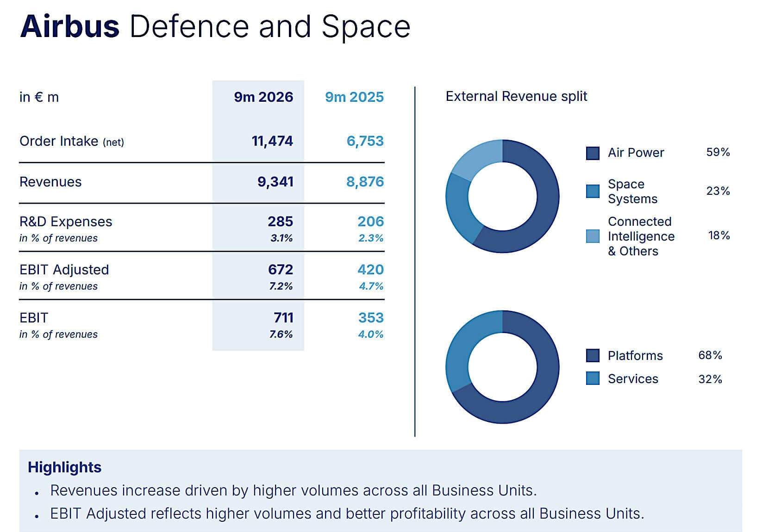Click the Connected Intelligence 18% value
The width and height of the screenshot is (775, 532).
(719, 235)
